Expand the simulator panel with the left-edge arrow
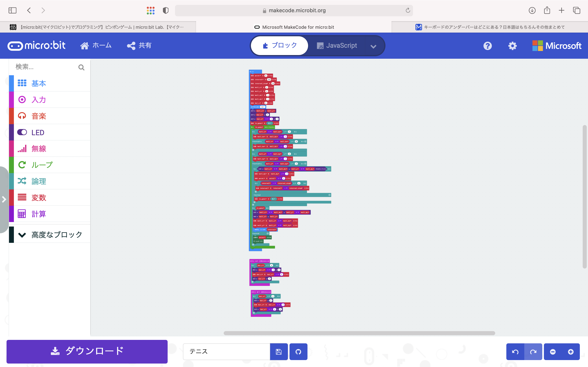 [4, 199]
